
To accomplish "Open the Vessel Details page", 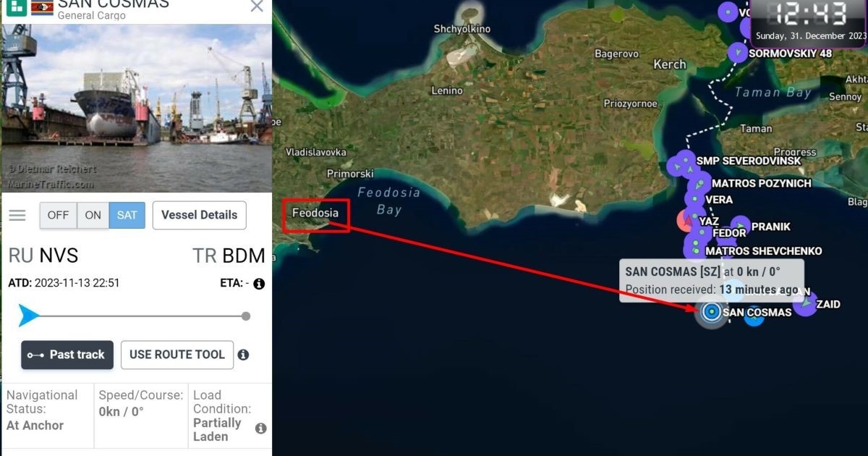I will coord(200,215).
